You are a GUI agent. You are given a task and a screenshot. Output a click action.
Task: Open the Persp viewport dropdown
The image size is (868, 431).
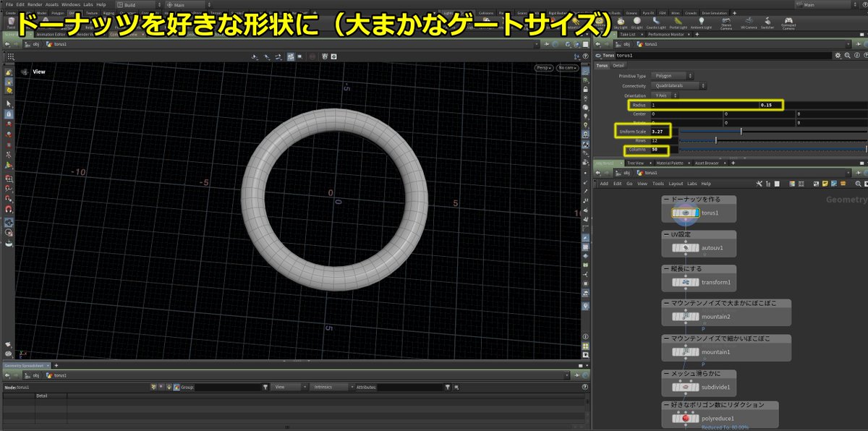543,68
